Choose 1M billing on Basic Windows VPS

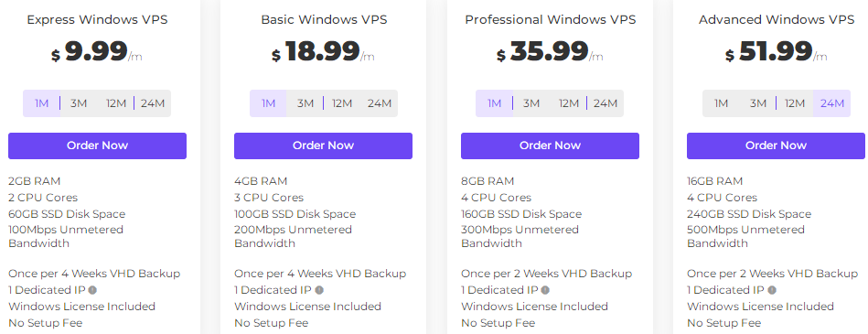coord(269,103)
